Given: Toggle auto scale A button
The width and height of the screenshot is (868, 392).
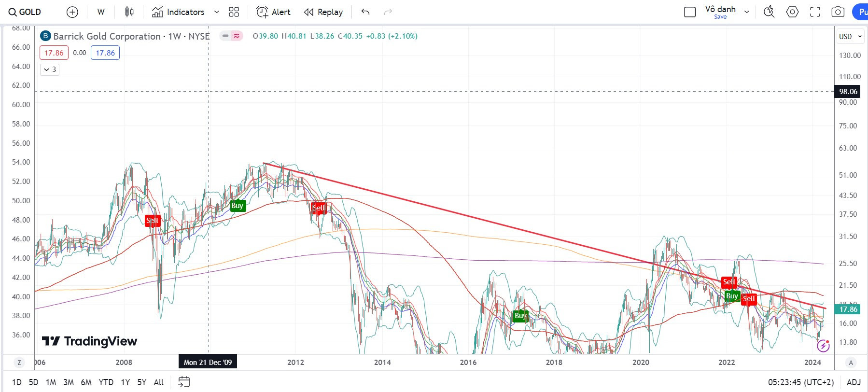Looking at the screenshot, I should [x=851, y=363].
